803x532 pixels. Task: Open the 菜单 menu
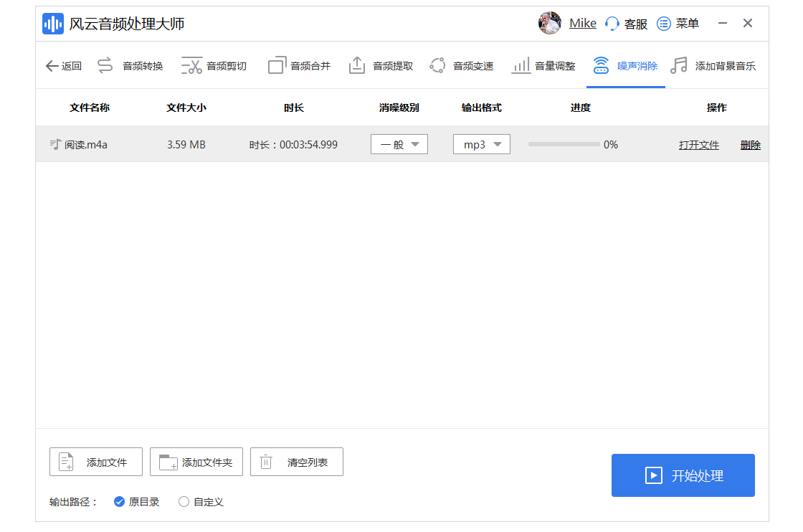click(x=688, y=24)
